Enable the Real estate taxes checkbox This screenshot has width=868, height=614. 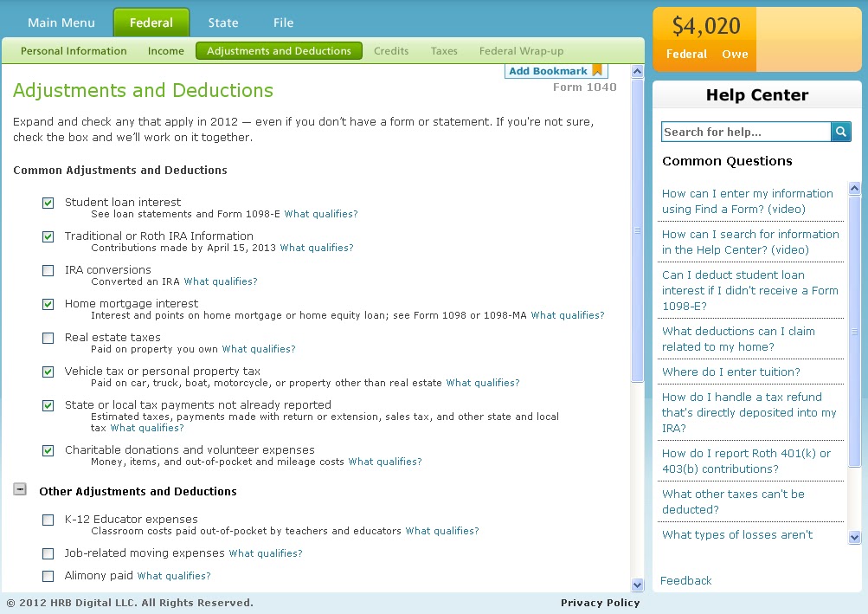tap(48, 338)
